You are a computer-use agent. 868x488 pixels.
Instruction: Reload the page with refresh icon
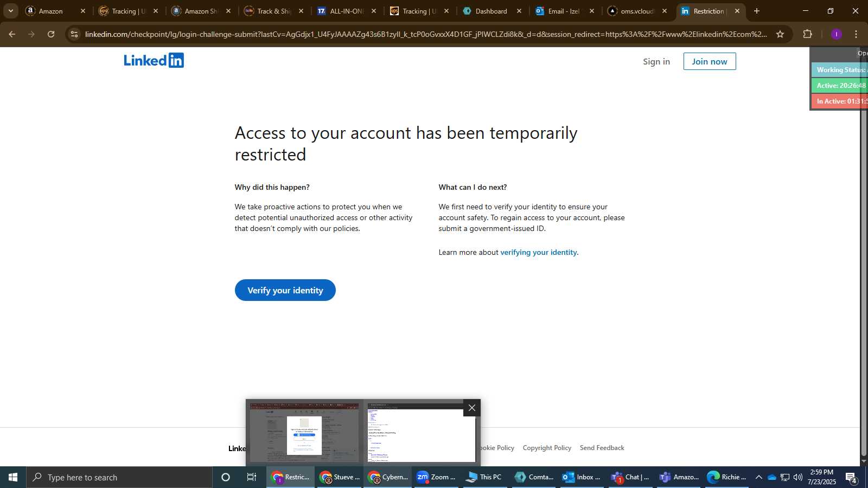51,34
